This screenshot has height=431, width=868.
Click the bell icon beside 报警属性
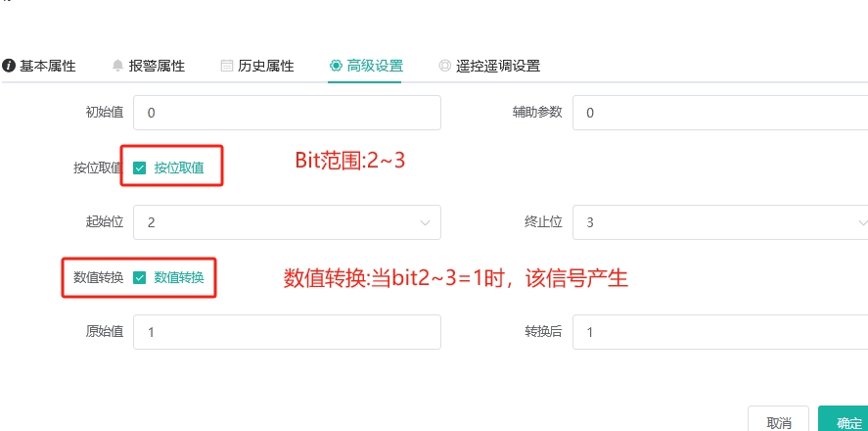(117, 66)
